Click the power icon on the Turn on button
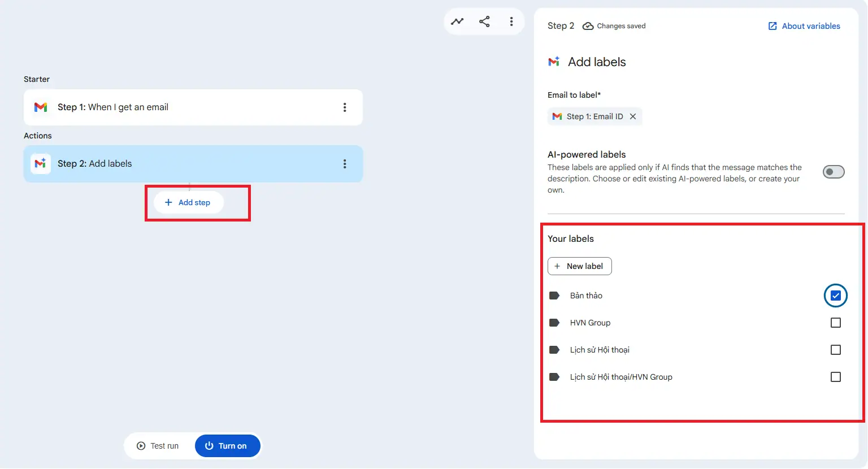The image size is (868, 469). coord(210,446)
